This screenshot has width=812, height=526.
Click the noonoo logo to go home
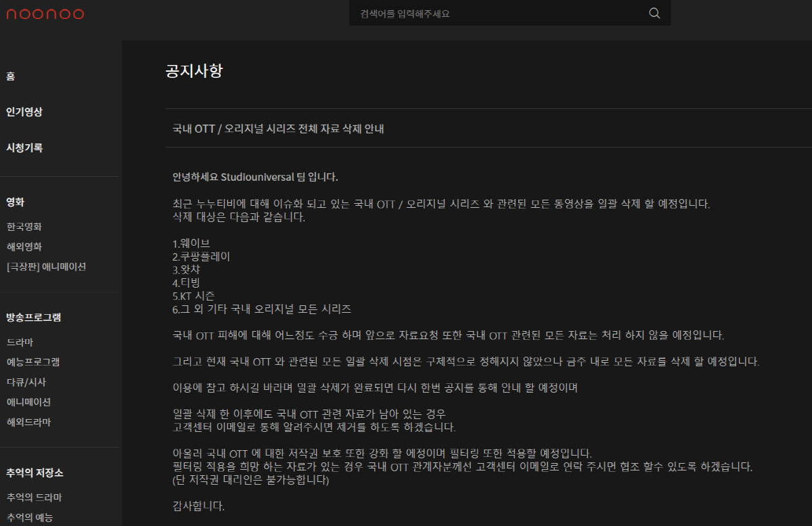45,13
